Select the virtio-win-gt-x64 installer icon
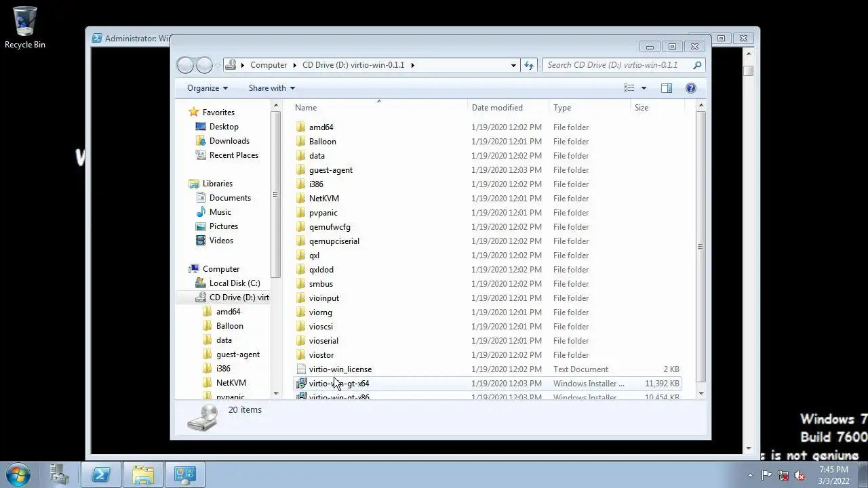This screenshot has height=488, width=868. 301,384
